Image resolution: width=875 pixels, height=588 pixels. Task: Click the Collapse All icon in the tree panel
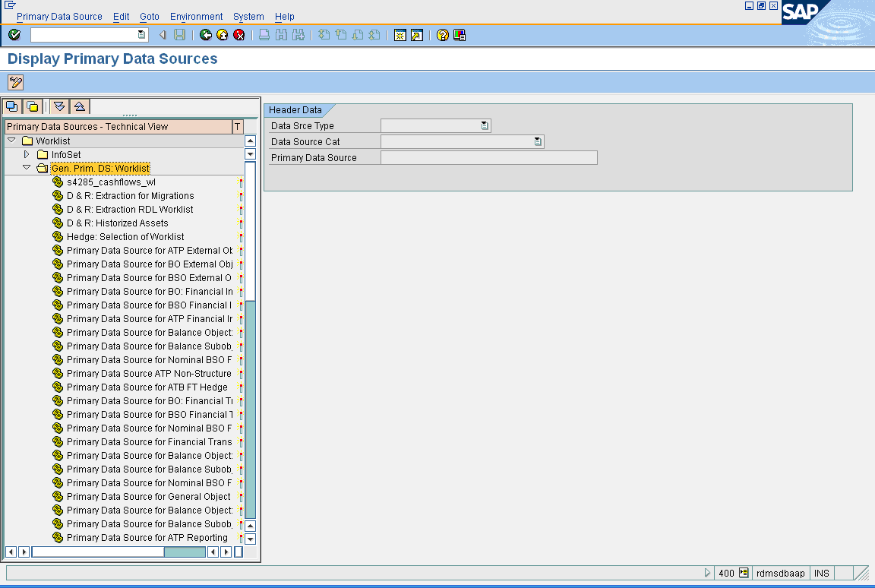79,106
